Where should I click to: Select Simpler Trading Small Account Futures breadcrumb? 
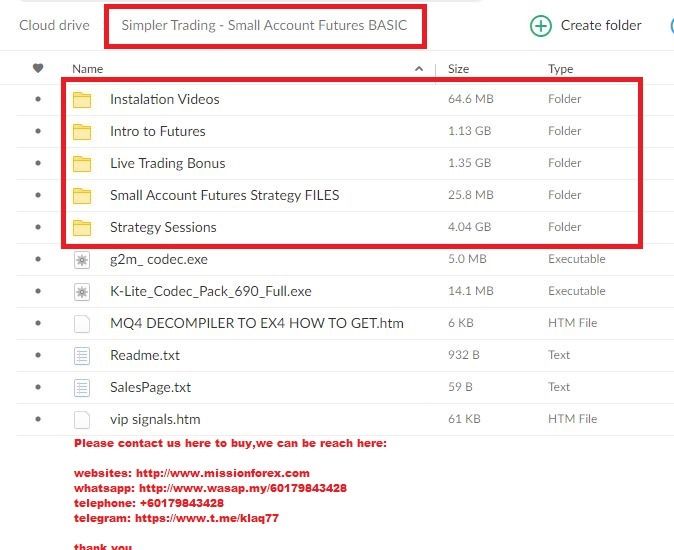[264, 25]
